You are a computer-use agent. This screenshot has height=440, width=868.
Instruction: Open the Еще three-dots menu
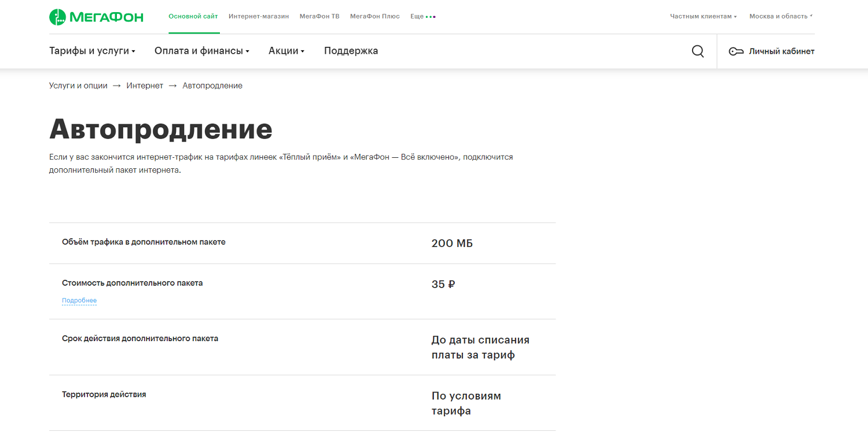[x=423, y=16]
